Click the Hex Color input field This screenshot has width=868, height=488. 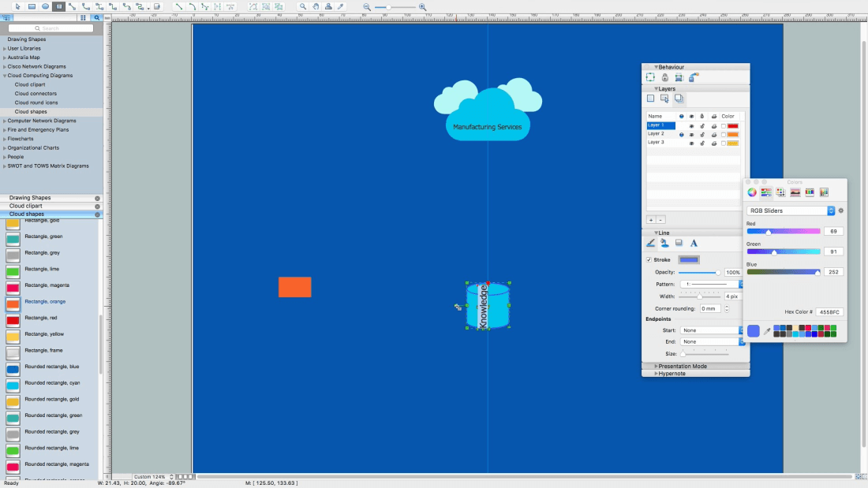tap(829, 312)
